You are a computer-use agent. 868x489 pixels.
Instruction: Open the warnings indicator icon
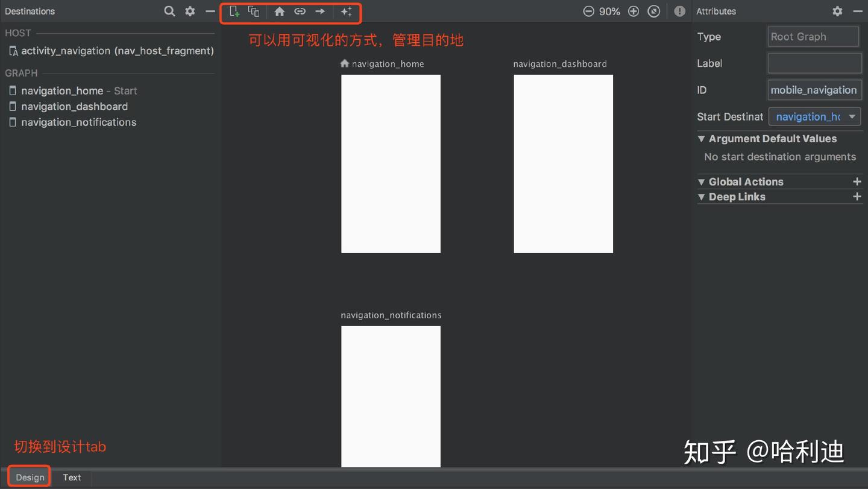[x=679, y=11]
